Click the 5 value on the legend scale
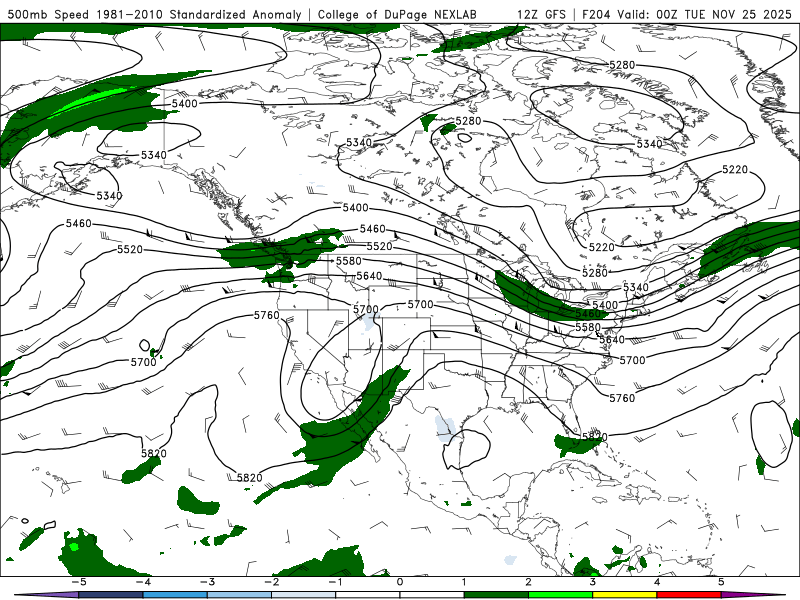 pyautogui.click(x=721, y=582)
